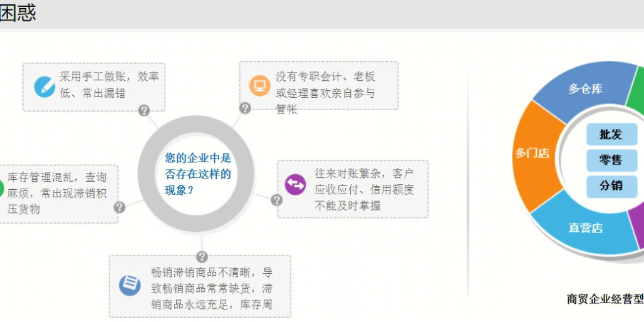Click question mark below the 采用手工做账 box
This screenshot has height=322, width=644.
click(144, 111)
